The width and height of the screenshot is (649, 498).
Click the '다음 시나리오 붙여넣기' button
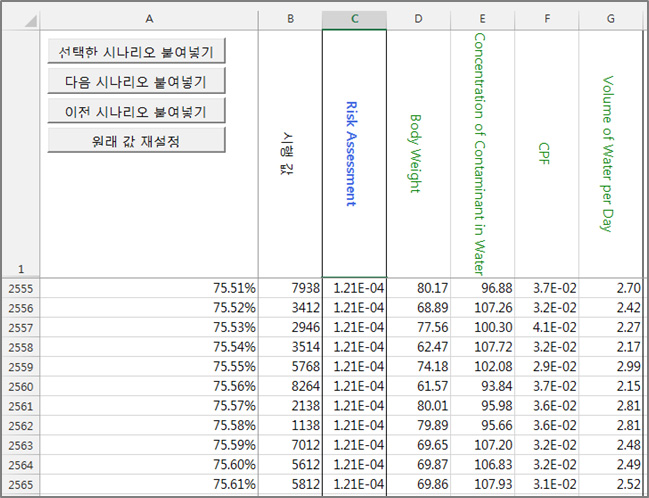[x=136, y=81]
